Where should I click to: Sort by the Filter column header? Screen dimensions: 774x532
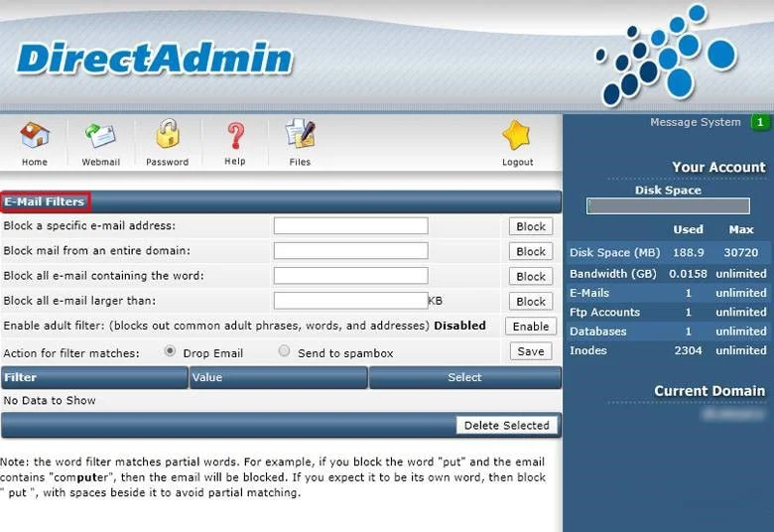tap(94, 377)
